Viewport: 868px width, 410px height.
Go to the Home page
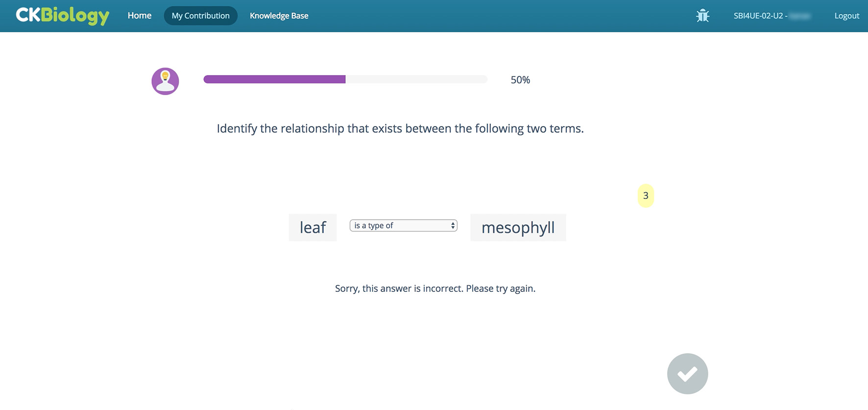(140, 16)
